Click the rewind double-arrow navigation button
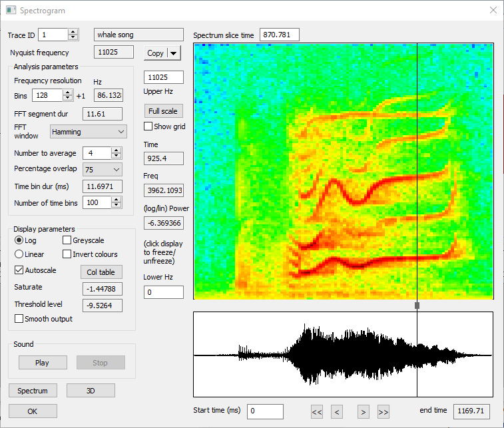Viewport: 504px width, 428px height. [317, 412]
